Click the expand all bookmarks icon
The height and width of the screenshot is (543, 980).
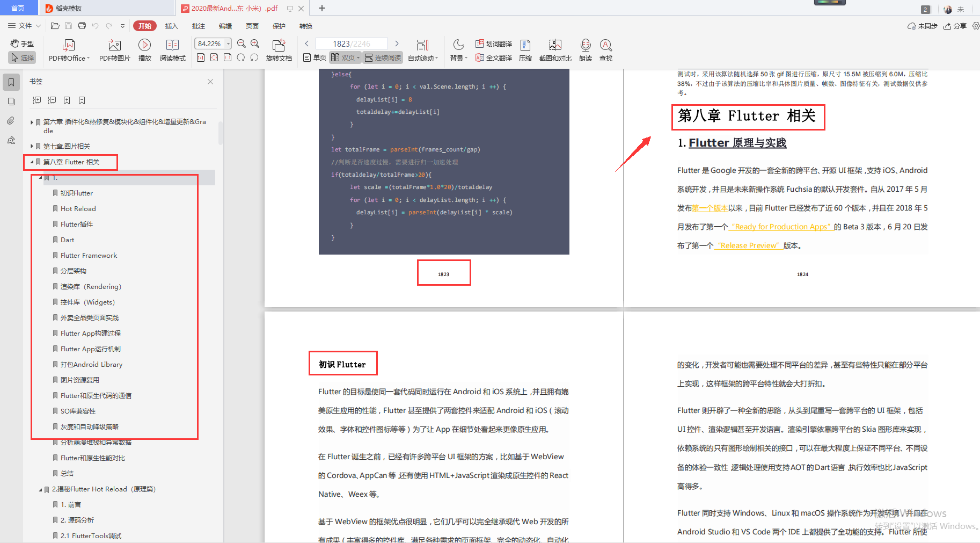37,100
